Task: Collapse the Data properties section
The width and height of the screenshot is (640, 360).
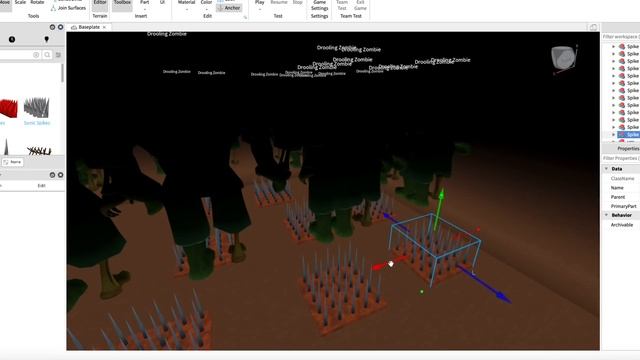Action: tap(606, 169)
